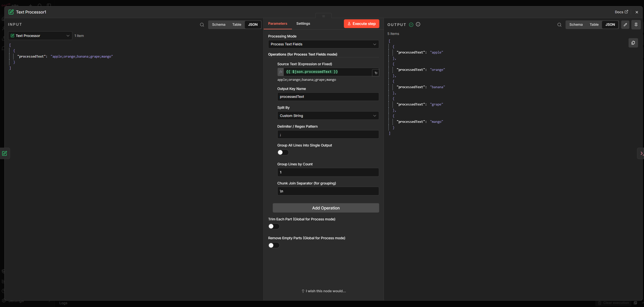Click the output panel search icon
The height and width of the screenshot is (307, 644).
tap(559, 25)
